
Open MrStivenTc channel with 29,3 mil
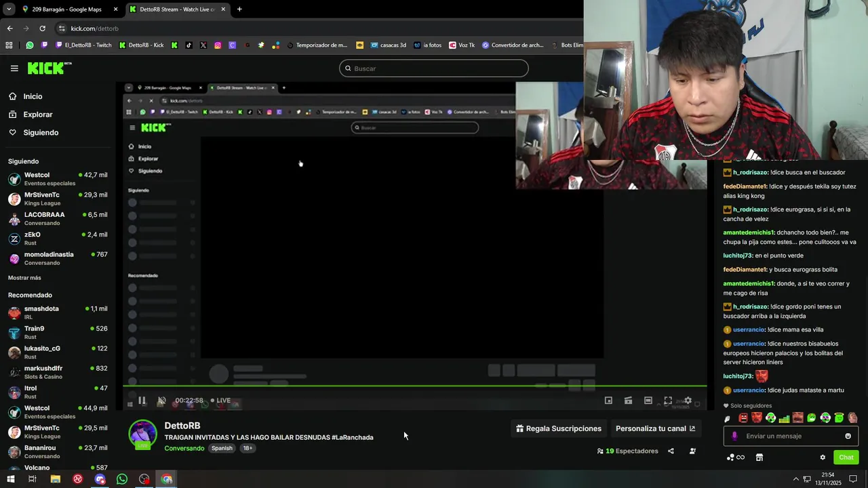tap(58, 199)
